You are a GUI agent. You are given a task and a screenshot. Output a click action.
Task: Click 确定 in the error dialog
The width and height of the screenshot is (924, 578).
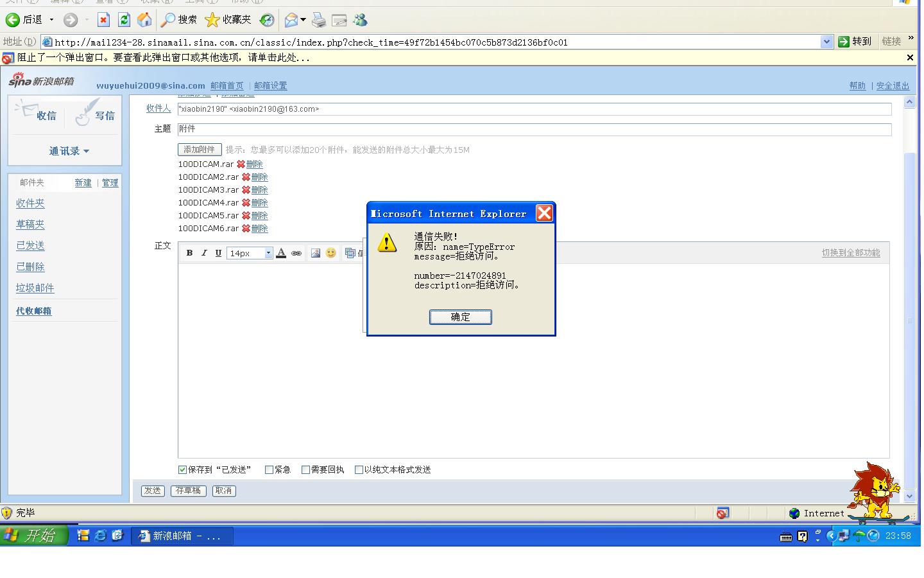pyautogui.click(x=461, y=317)
